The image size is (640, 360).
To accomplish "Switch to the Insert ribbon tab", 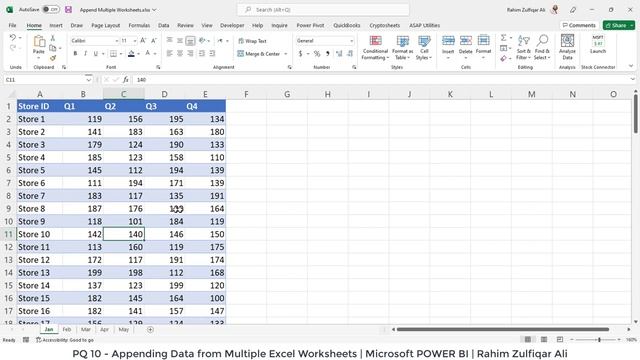I will (x=56, y=25).
